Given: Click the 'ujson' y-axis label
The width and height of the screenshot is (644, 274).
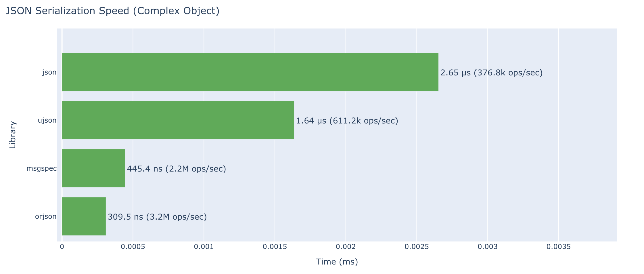Looking at the screenshot, I should click(x=47, y=121).
